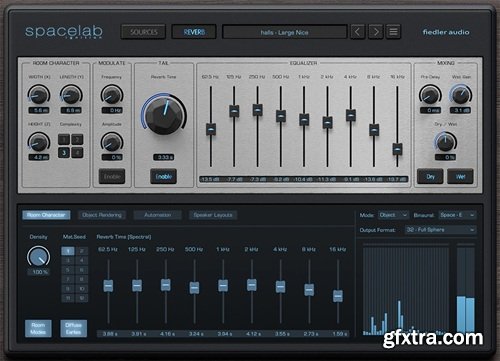Switch to the SOURCES view
The width and height of the screenshot is (500, 361).
coord(143,32)
